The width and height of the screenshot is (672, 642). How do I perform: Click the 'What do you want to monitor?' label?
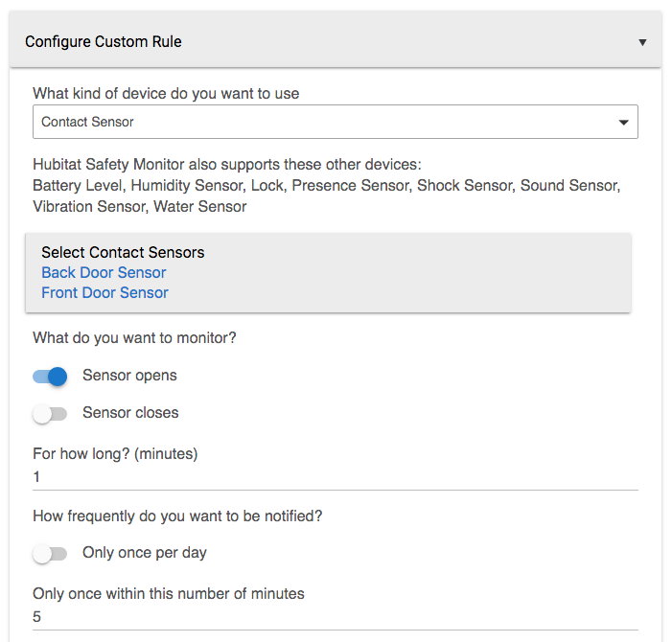coord(134,338)
